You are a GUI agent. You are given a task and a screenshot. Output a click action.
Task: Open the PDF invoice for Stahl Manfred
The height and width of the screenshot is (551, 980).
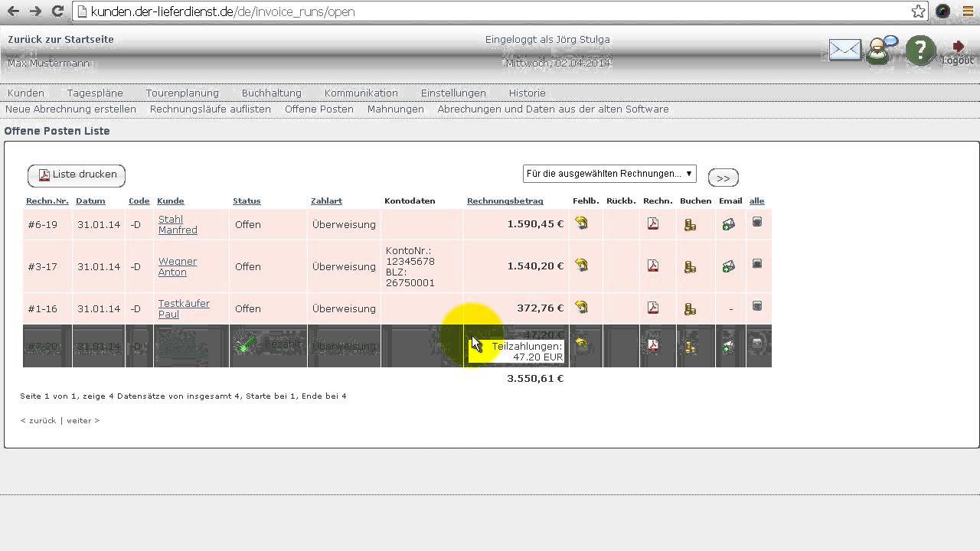point(653,224)
